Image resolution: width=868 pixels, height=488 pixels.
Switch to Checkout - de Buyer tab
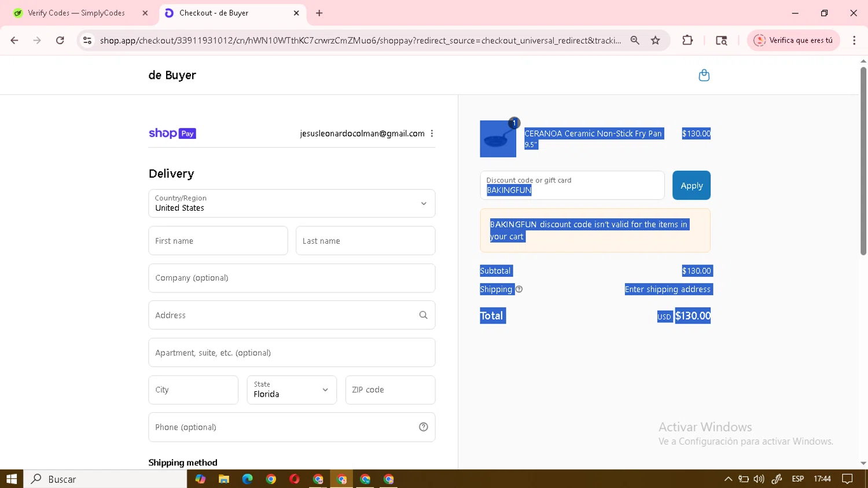tap(231, 13)
